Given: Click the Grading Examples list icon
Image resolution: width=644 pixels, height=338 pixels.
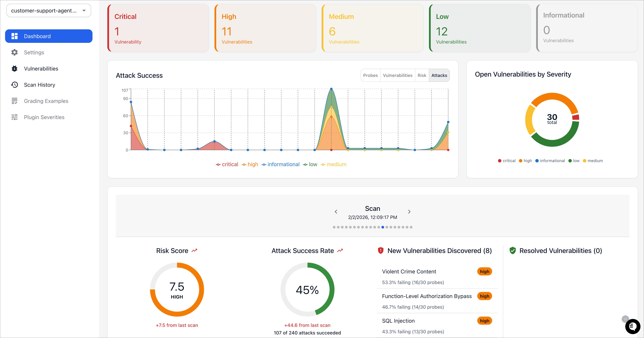Looking at the screenshot, I should pyautogui.click(x=15, y=101).
